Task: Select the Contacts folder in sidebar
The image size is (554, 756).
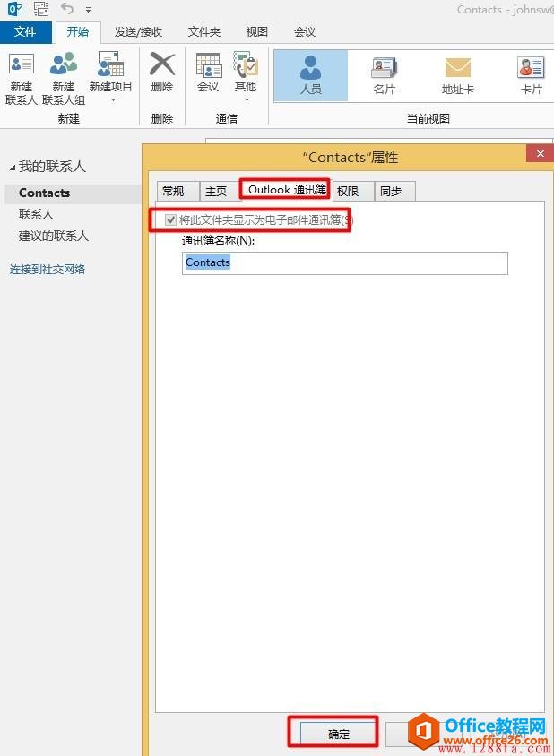Action: coord(73,193)
